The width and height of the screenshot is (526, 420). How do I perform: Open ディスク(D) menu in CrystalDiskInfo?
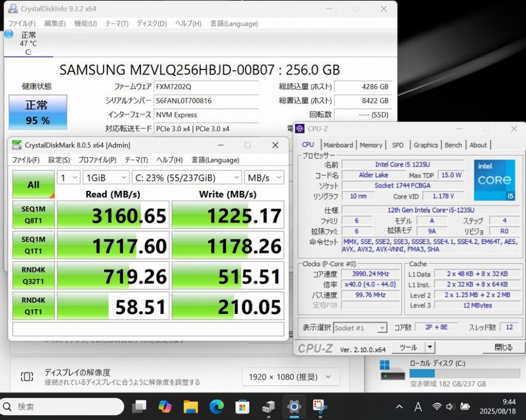pos(151,24)
